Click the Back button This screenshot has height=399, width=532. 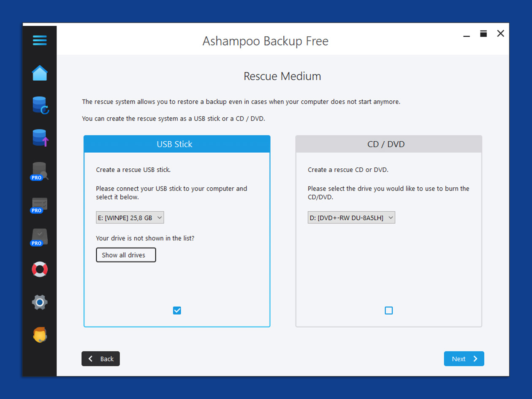click(100, 359)
